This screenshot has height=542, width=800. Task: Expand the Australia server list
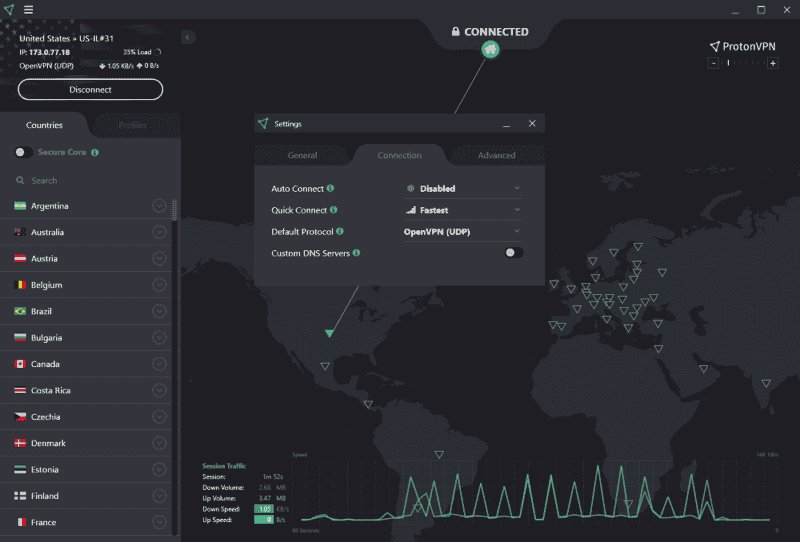tap(159, 232)
